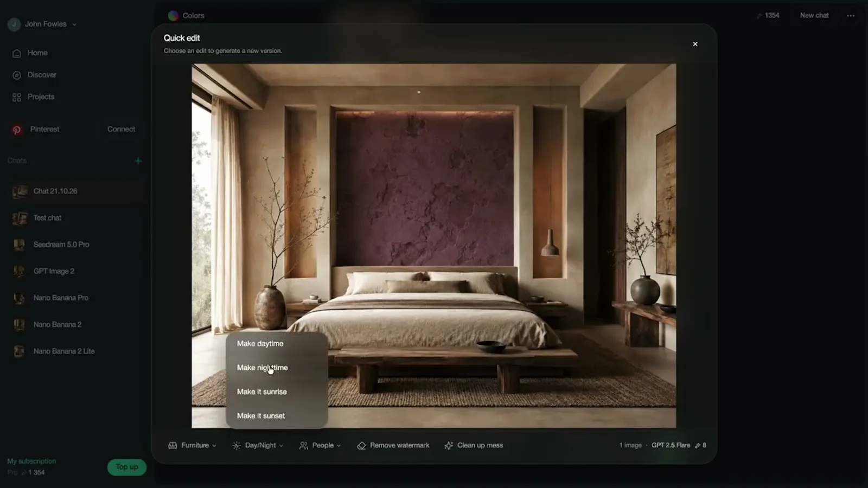The width and height of the screenshot is (868, 488).
Task: Click the Projects grid icon
Action: [x=17, y=97]
